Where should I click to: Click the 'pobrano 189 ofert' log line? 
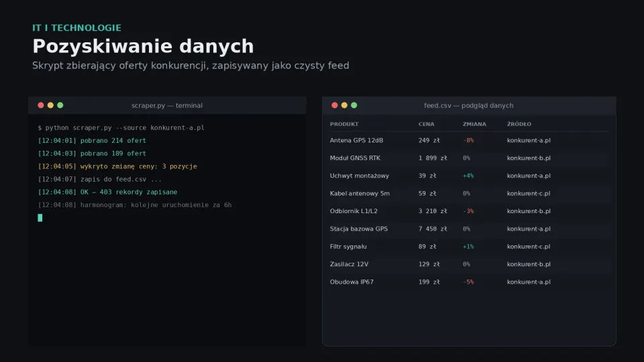(x=92, y=154)
